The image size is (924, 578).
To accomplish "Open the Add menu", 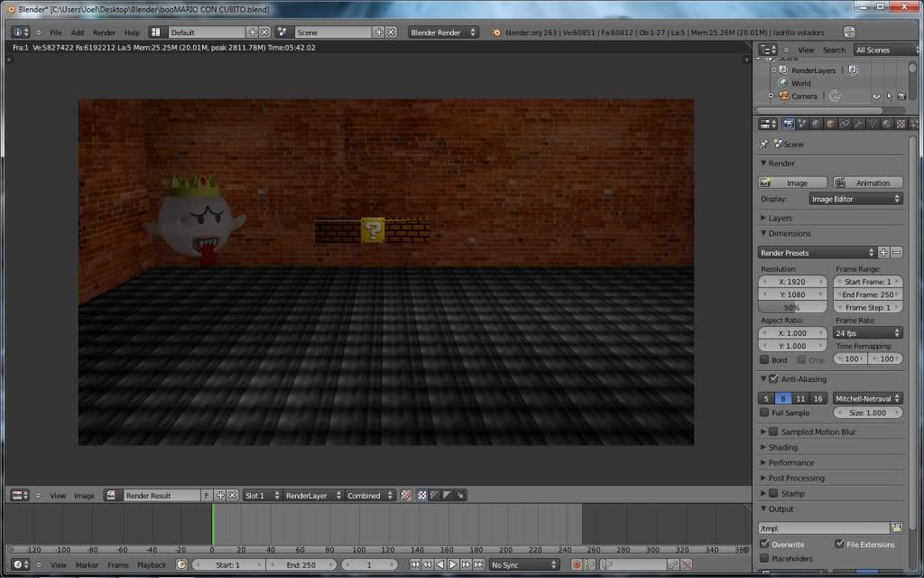I will click(x=78, y=33).
